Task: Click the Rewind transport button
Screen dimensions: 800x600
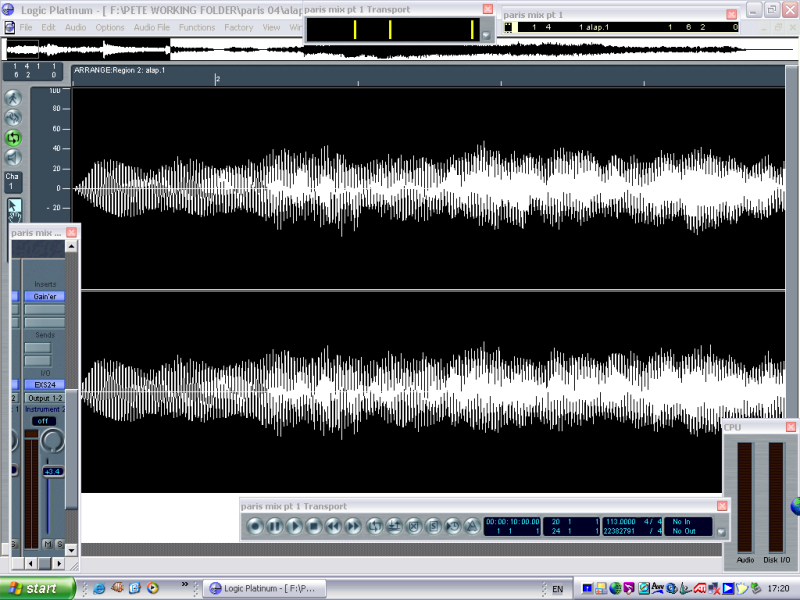Action: [x=333, y=526]
